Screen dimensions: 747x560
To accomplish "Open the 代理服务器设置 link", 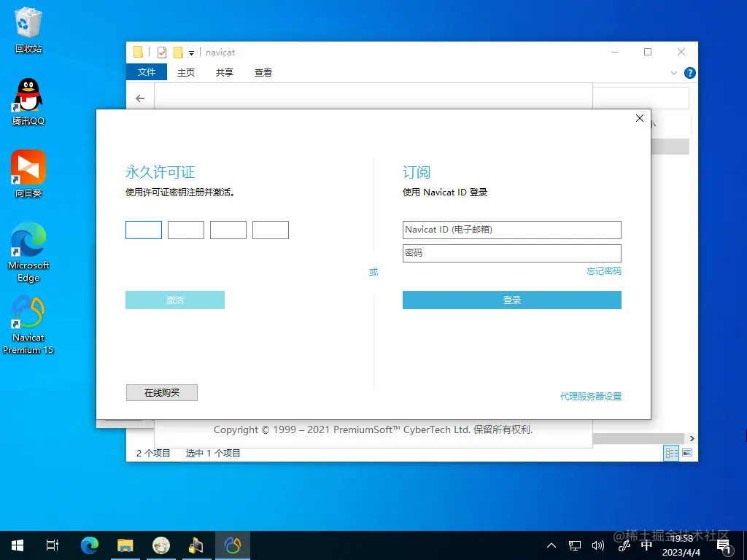I will click(591, 396).
